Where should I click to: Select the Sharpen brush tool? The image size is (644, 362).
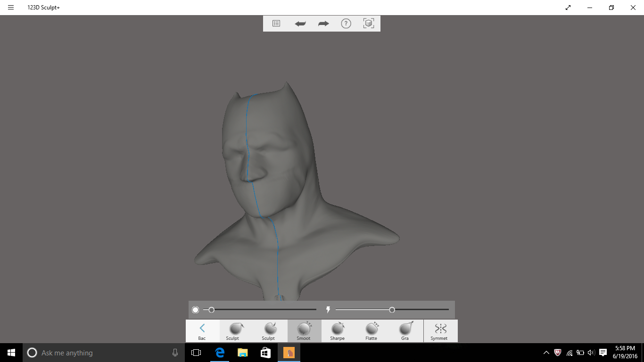pos(338,331)
